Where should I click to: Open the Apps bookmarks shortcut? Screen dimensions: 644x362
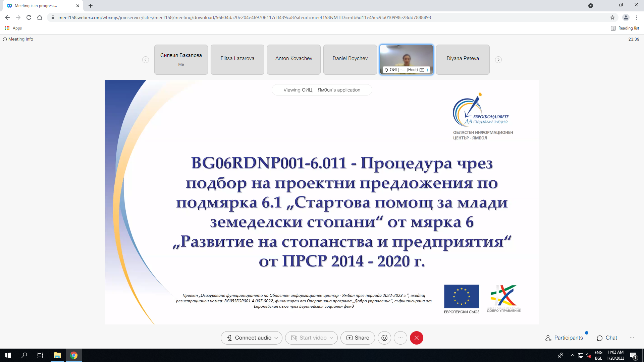[x=13, y=28]
